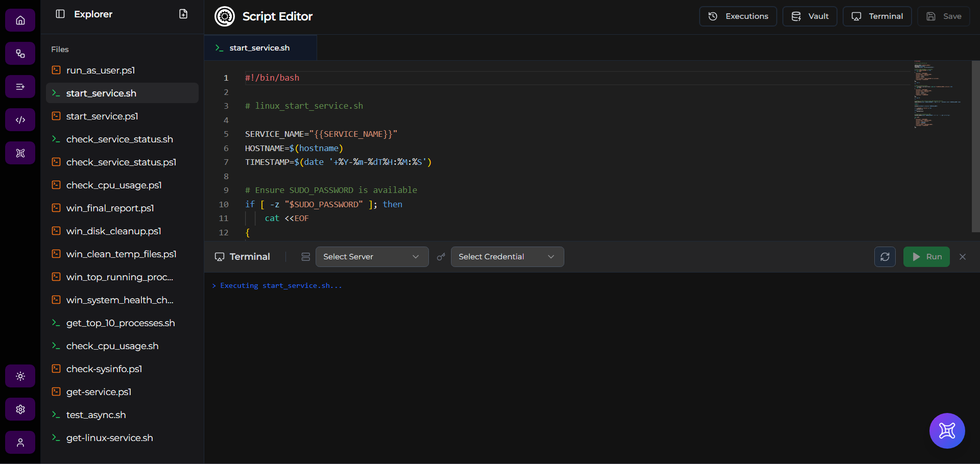
Task: Refresh the terminal with the reload icon
Action: 885,257
